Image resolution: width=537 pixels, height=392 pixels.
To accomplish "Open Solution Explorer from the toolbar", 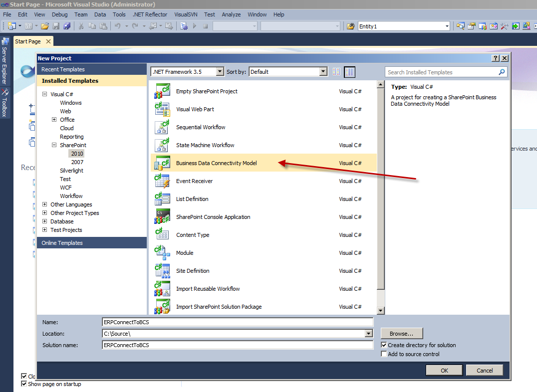I will 460,26.
